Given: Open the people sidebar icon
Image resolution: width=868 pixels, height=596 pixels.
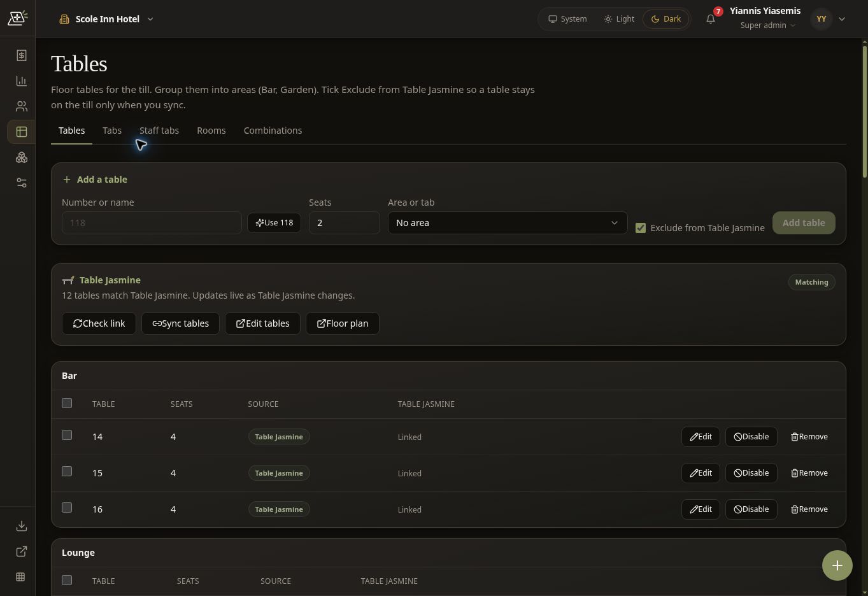Looking at the screenshot, I should 21,106.
